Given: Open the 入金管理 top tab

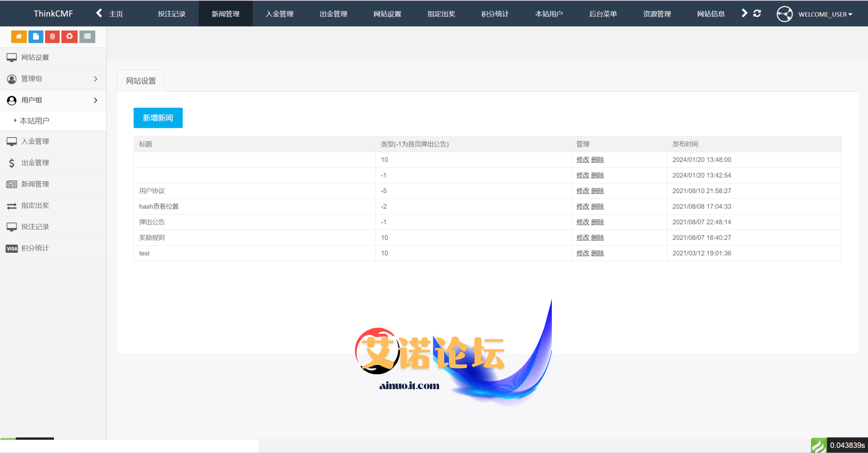Looking at the screenshot, I should click(x=280, y=14).
